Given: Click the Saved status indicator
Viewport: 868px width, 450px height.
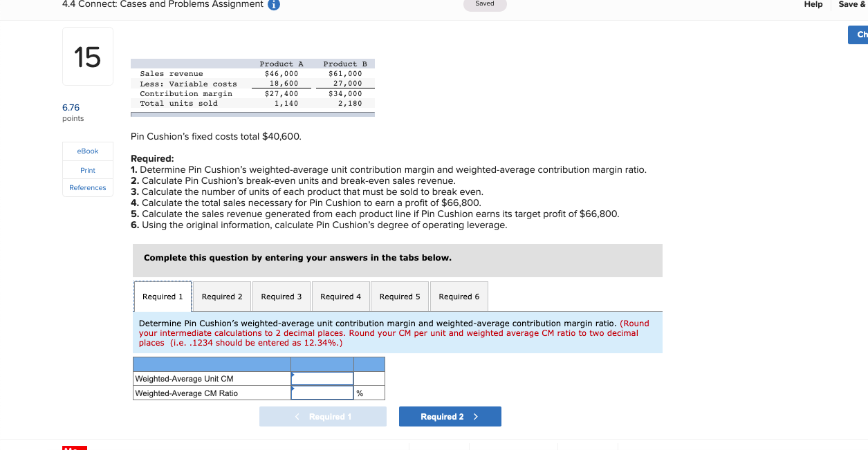Looking at the screenshot, I should (485, 4).
